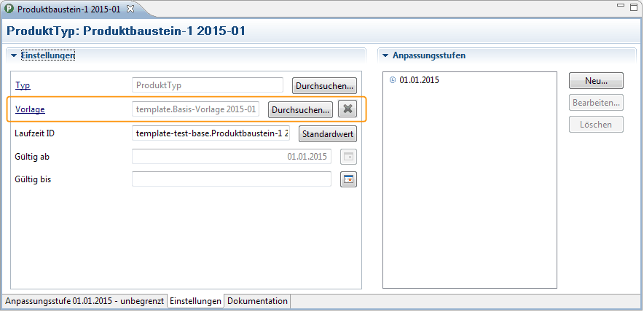This screenshot has width=644, height=312.
Task: Open calendar picker for Gültig bis
Action: (x=348, y=179)
